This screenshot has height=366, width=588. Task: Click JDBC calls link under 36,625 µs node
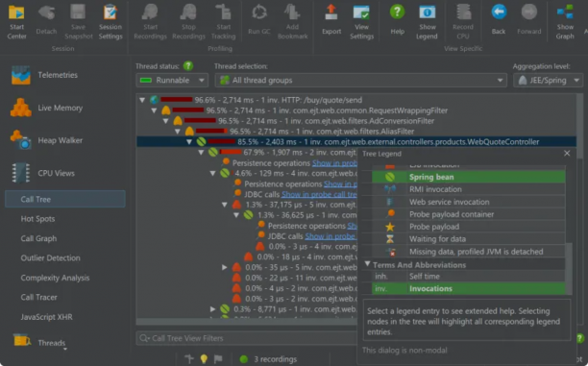tap(331, 236)
